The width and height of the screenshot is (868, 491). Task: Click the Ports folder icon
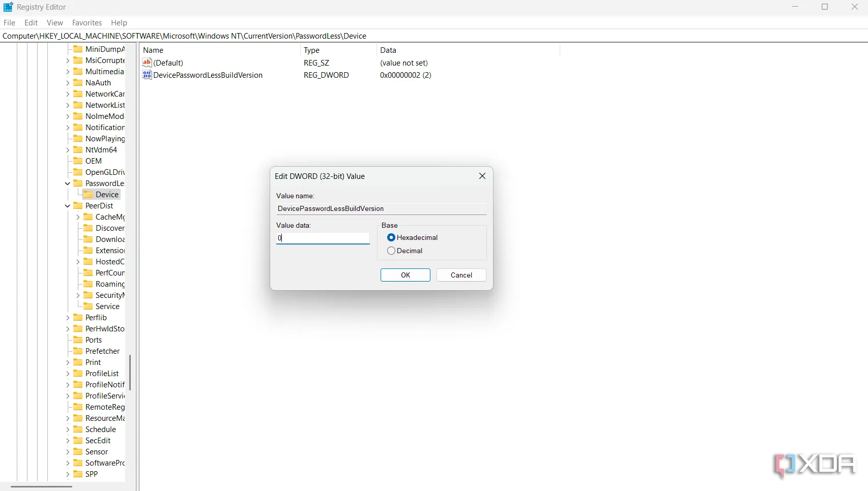[78, 340]
